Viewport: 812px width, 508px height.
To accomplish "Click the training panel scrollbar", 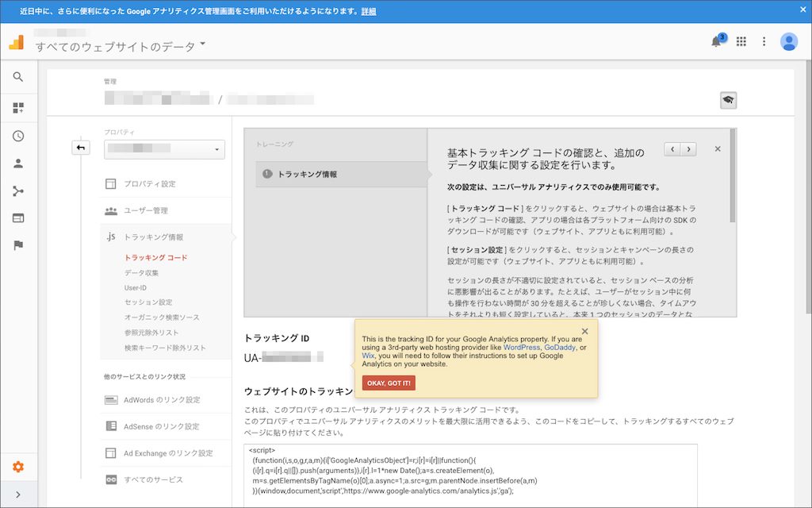I will (732, 175).
